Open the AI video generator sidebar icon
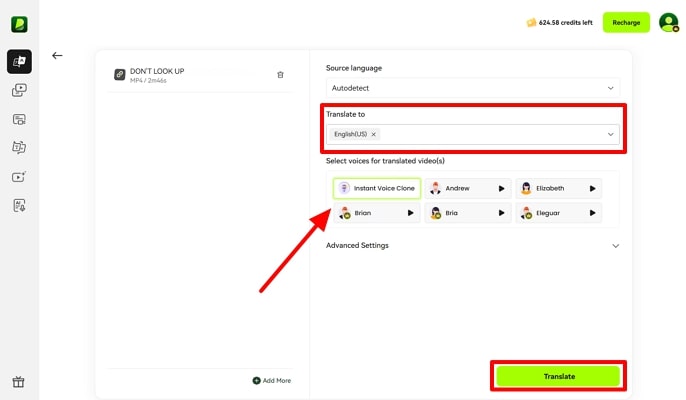 [x=19, y=177]
